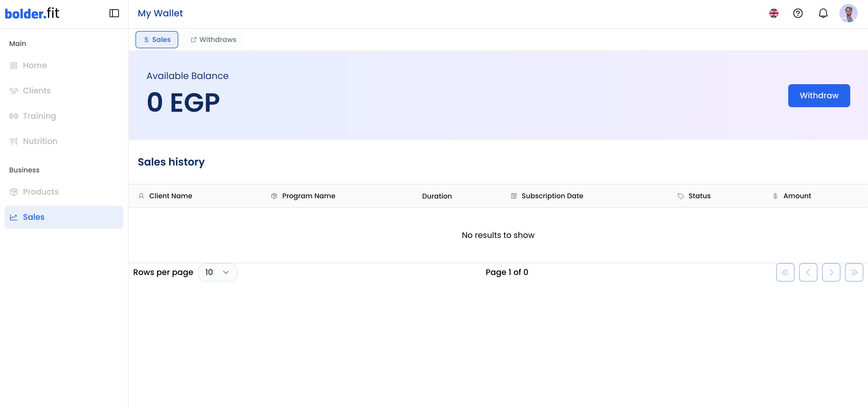This screenshot has width=868, height=408.
Task: Go to previous page arrow
Action: (x=808, y=272)
